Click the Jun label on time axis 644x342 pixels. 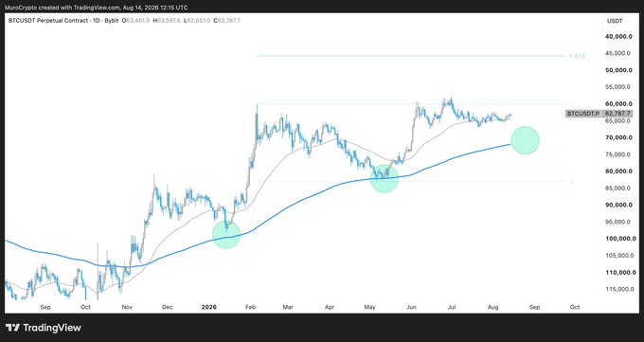point(412,307)
